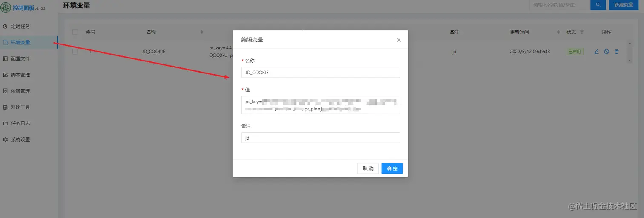Click the 环境变量 page title

[x=77, y=5]
